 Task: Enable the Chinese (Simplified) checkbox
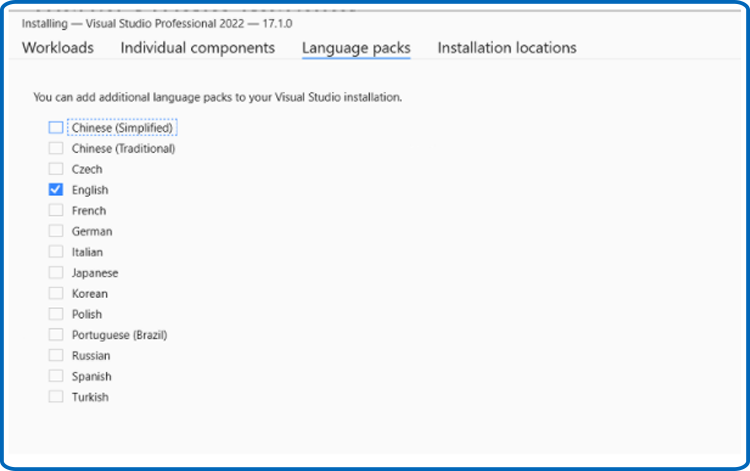(x=56, y=128)
